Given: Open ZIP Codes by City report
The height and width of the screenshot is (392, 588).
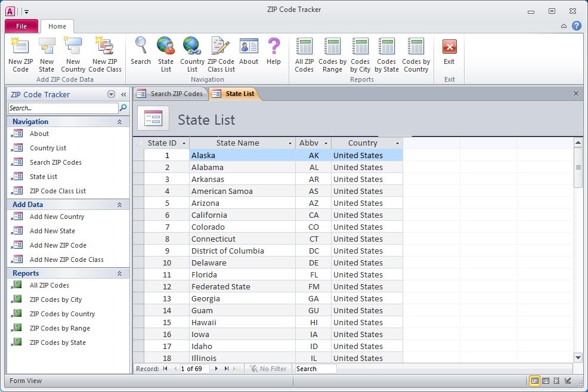Looking at the screenshot, I should [55, 300].
